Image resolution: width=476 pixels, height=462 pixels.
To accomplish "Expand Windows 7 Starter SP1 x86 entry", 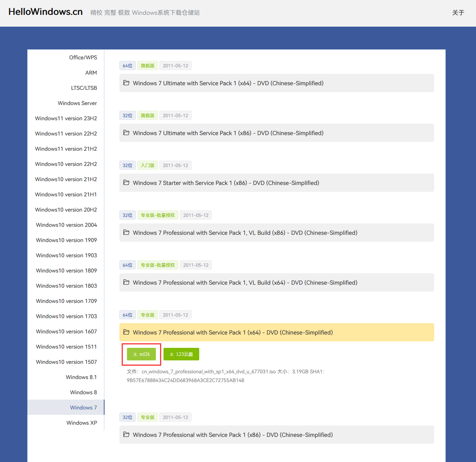I will point(277,183).
